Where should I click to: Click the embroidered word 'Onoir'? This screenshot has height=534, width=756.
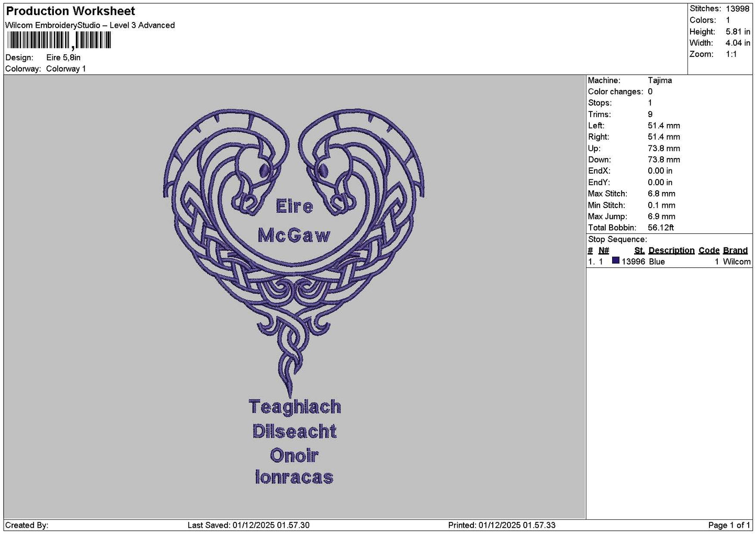click(294, 456)
